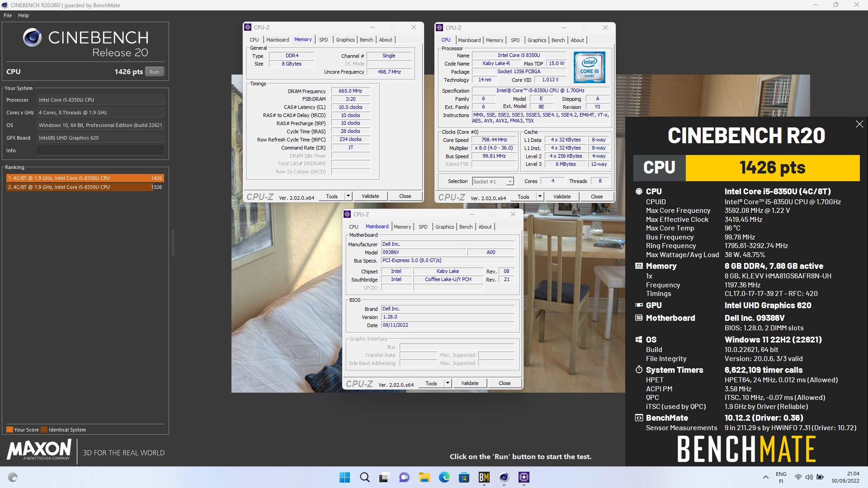The image size is (868, 488).
Task: Click the Info input field in Cinebench
Action: click(x=100, y=150)
